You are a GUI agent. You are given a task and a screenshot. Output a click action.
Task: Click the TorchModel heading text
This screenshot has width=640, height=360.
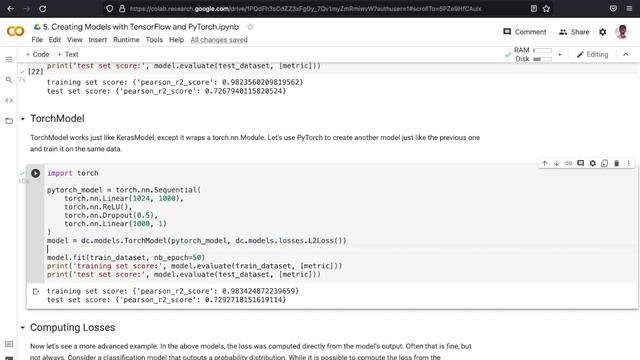coord(57,119)
